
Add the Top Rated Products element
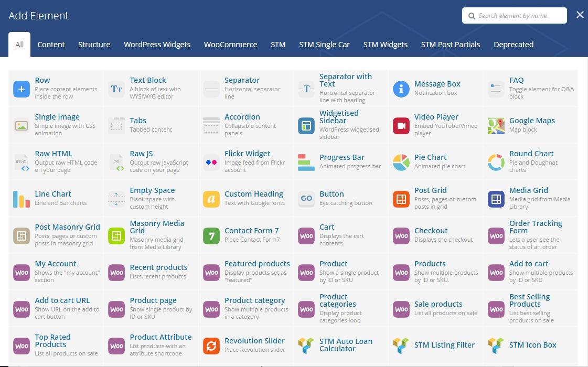56,345
